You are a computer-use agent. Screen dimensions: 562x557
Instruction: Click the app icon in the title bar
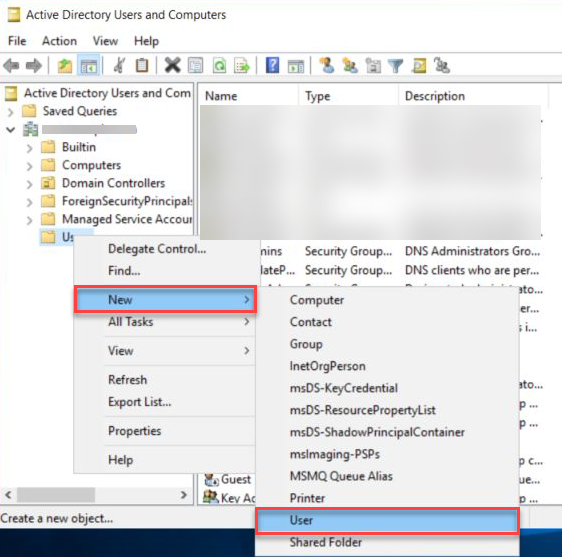[x=14, y=15]
